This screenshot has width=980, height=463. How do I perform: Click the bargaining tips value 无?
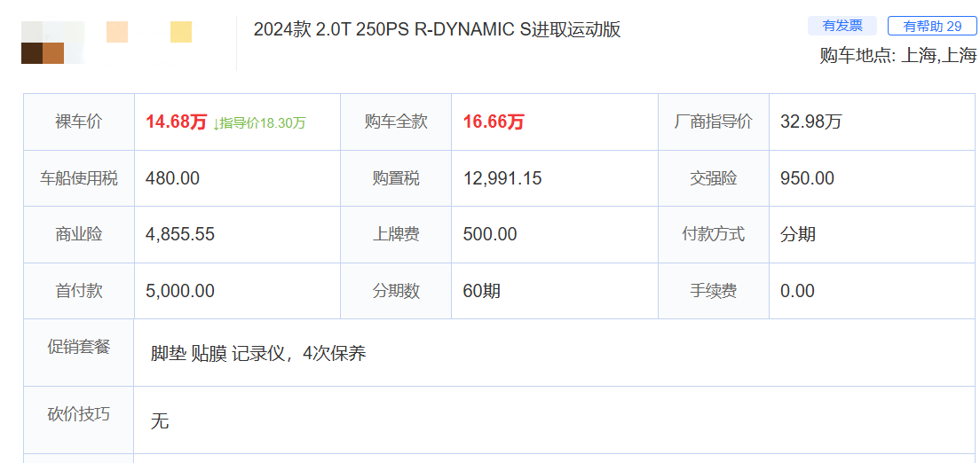[160, 422]
